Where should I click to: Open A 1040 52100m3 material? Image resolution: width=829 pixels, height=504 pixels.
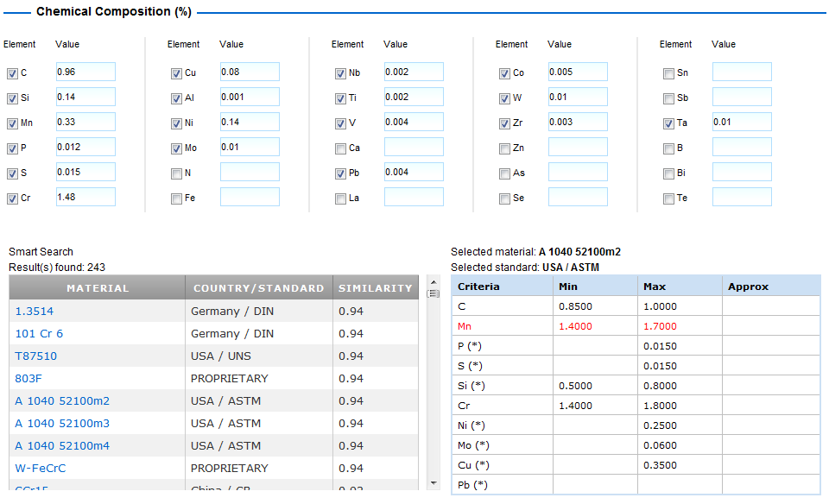[62, 423]
